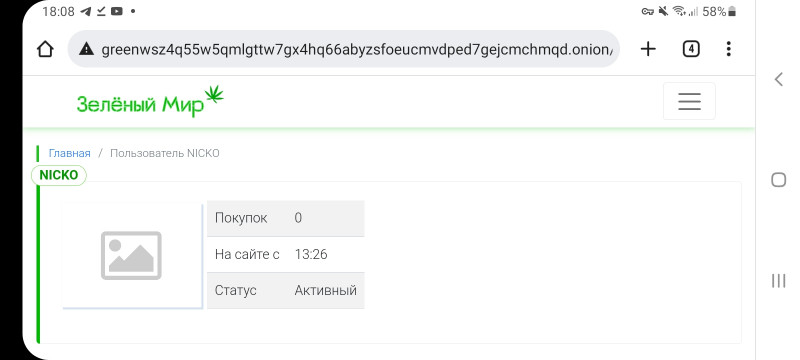This screenshot has width=800, height=360.
Task: Click the Статус Активный row
Action: [286, 291]
